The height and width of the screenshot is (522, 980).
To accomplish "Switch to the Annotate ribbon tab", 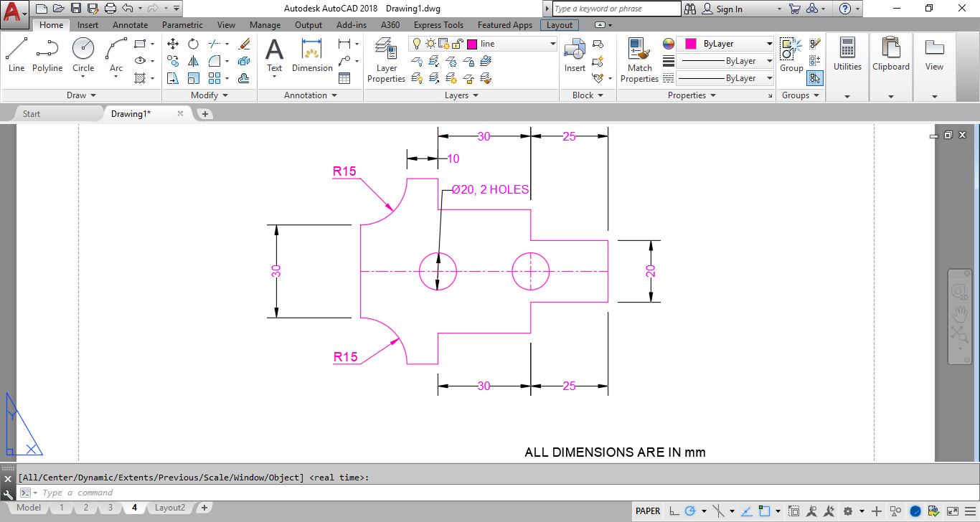I will coord(130,25).
